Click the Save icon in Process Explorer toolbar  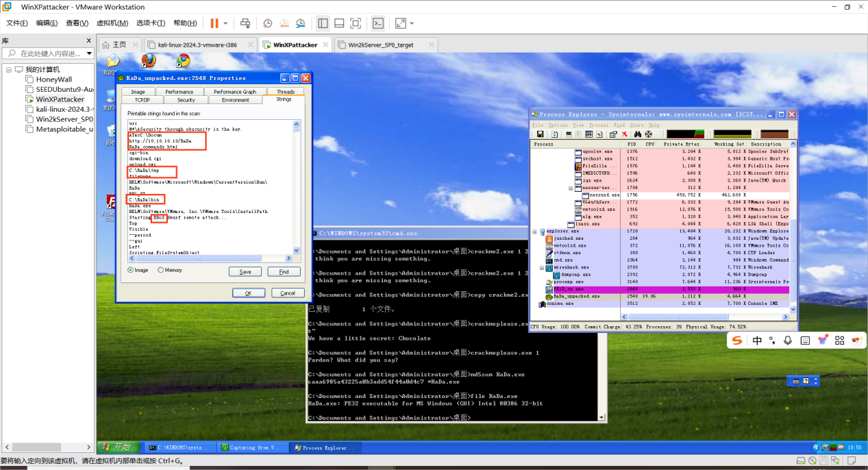click(x=540, y=134)
